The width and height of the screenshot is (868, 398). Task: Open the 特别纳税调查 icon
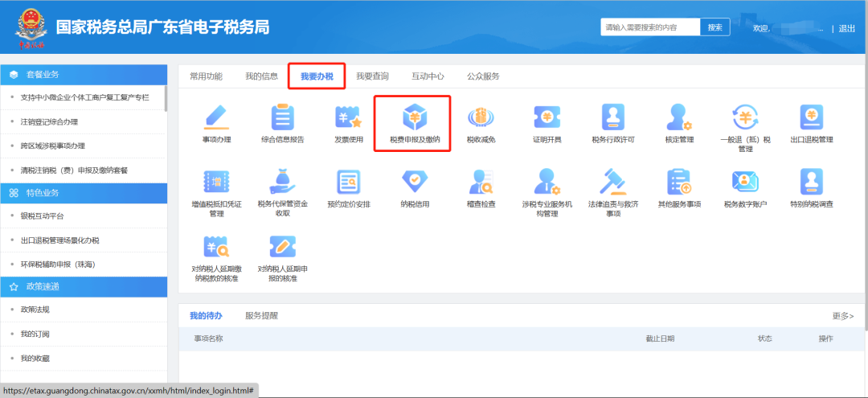tap(812, 183)
